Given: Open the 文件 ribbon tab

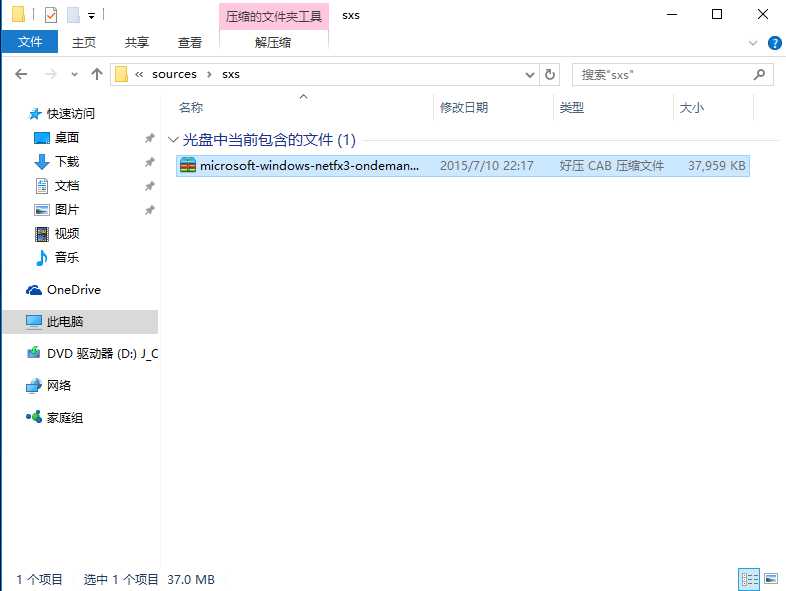Looking at the screenshot, I should (30, 42).
